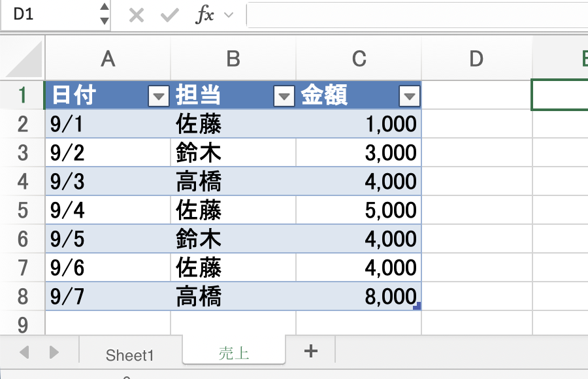Select empty cell D2 next to 1,000
The image size is (588, 379).
(x=477, y=124)
